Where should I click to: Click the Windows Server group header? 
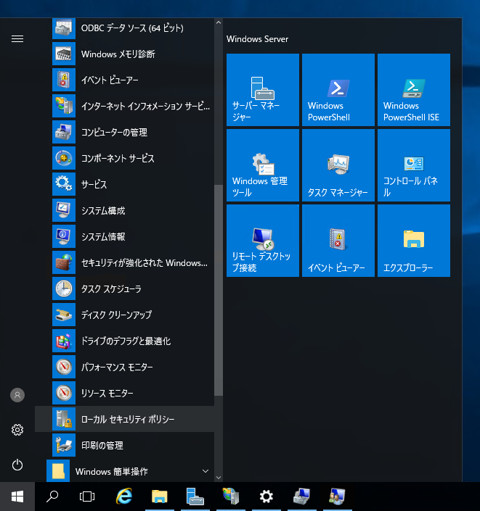(x=257, y=39)
